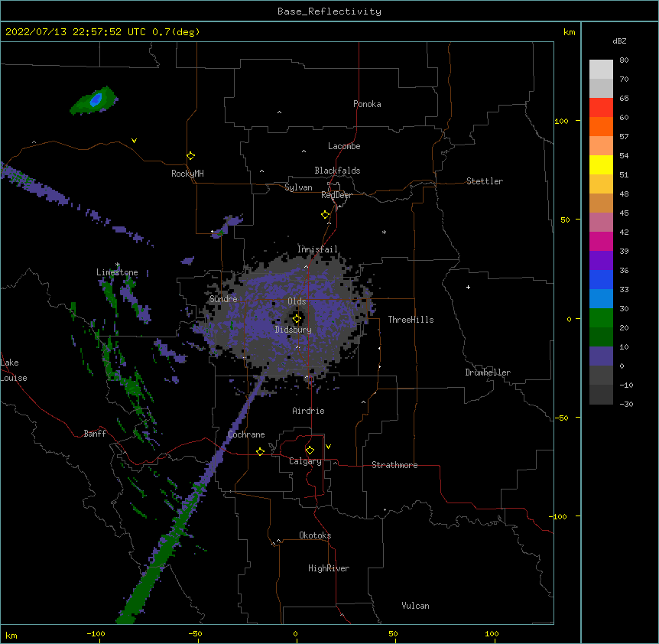
Task: Click the Limestone label
Action: point(117,272)
